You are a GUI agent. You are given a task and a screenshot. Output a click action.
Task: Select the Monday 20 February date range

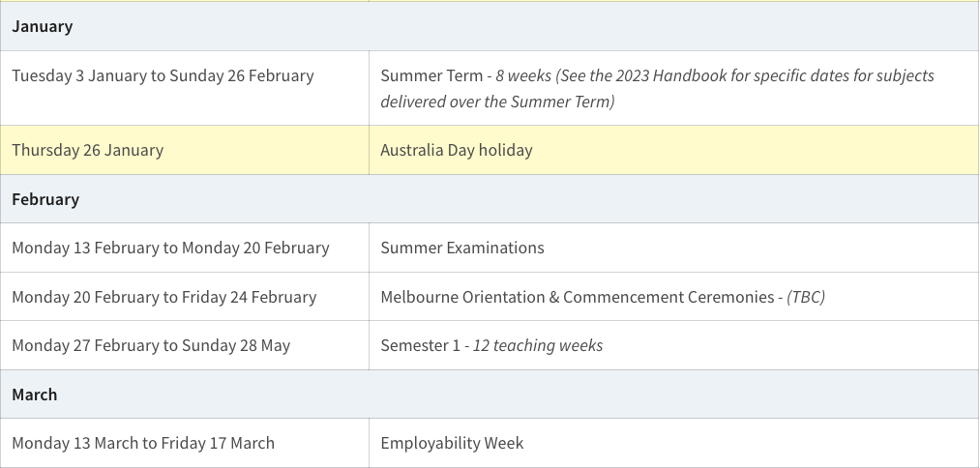pos(164,297)
